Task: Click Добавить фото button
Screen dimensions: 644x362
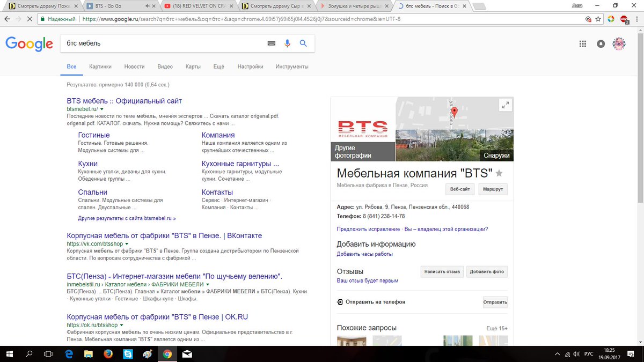Action: (487, 271)
